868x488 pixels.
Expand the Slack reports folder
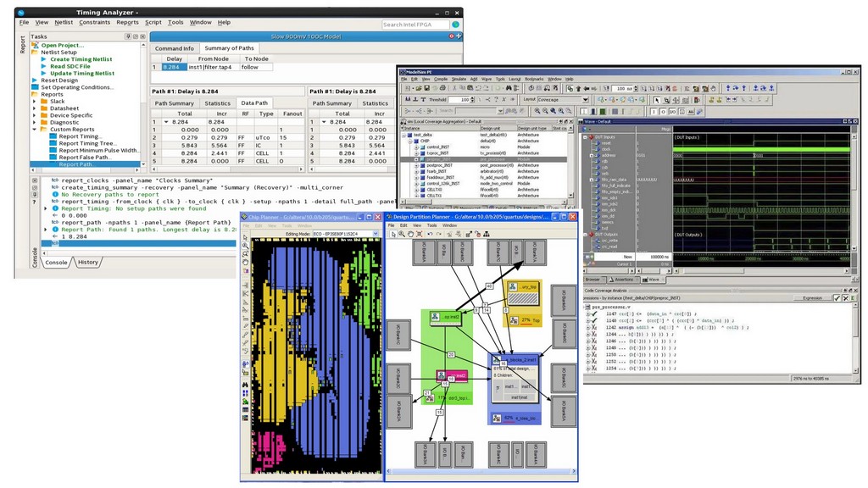tap(34, 102)
